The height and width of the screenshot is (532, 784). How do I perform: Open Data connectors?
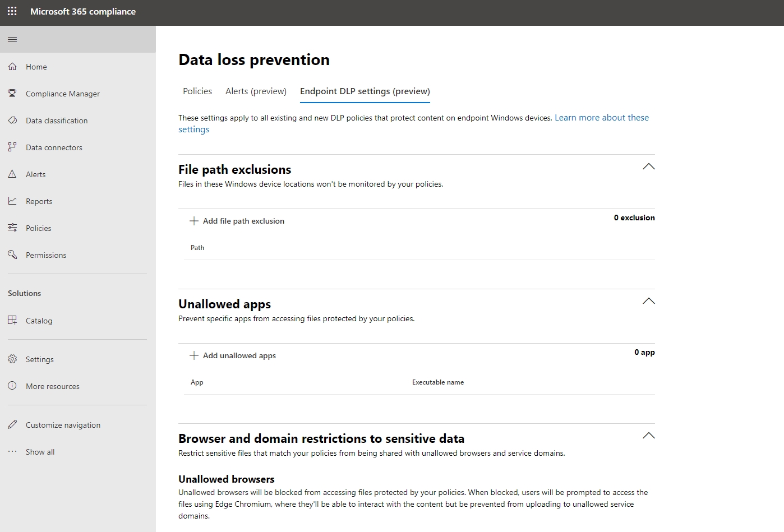(x=53, y=147)
